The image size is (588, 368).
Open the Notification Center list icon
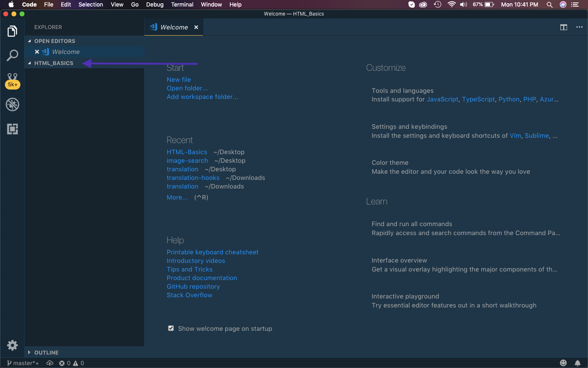point(575,4)
